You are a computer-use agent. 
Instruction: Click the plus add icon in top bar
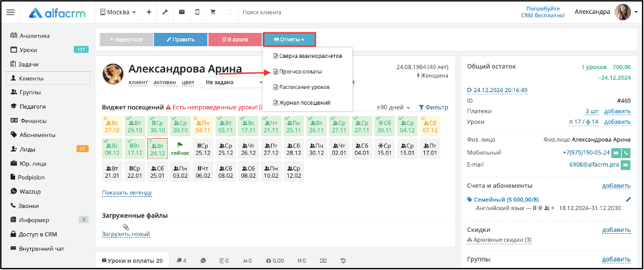click(149, 12)
